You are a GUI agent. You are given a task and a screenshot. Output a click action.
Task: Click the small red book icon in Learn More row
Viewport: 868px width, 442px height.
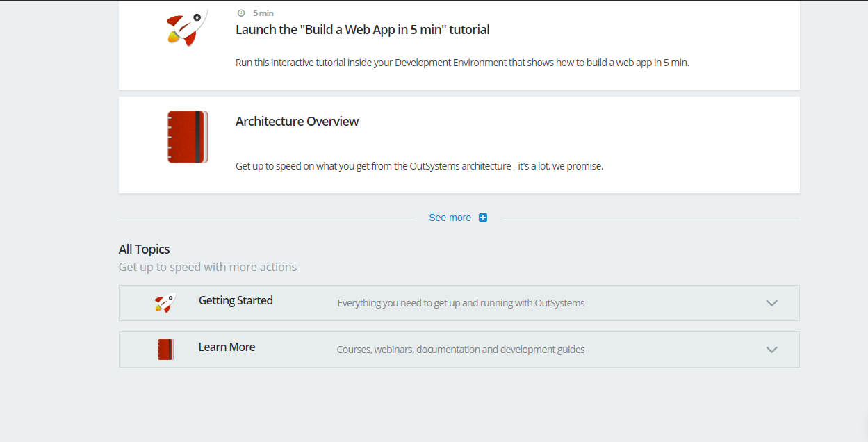(165, 350)
